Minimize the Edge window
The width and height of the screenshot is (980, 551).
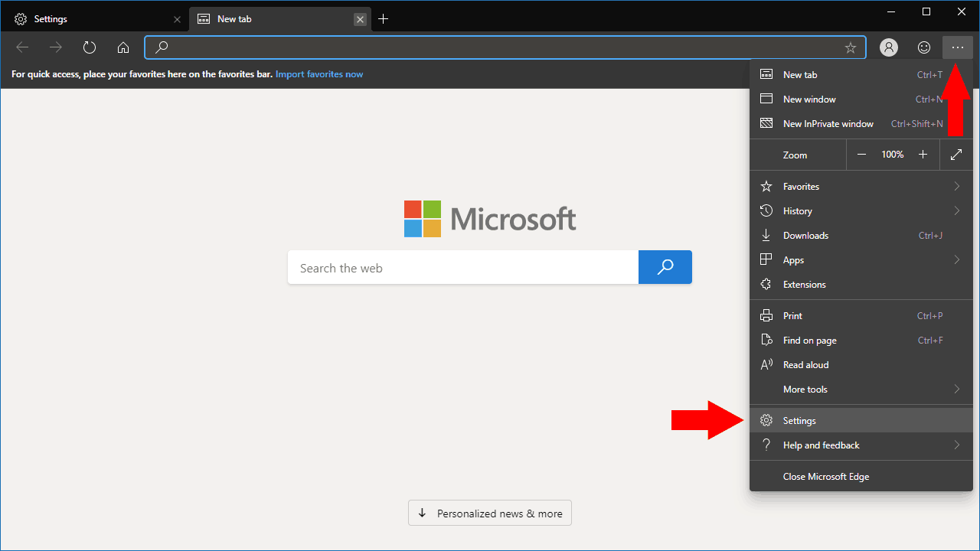tap(891, 11)
